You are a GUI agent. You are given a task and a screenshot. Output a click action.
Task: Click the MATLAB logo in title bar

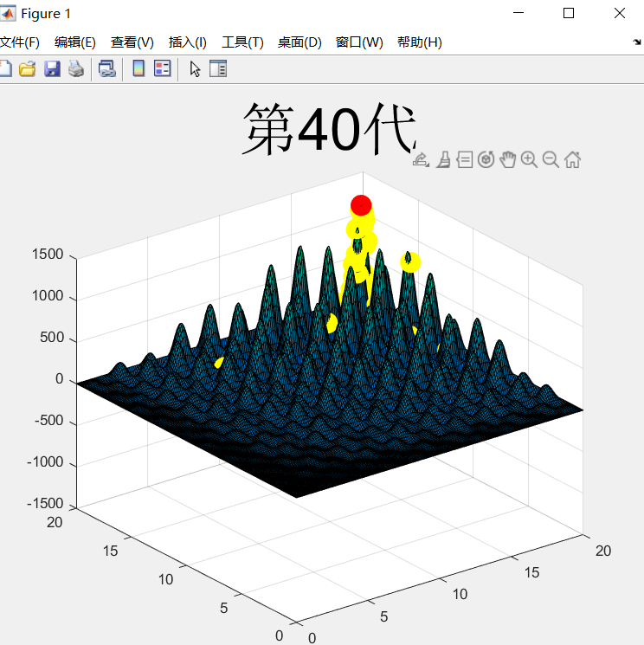[8, 13]
